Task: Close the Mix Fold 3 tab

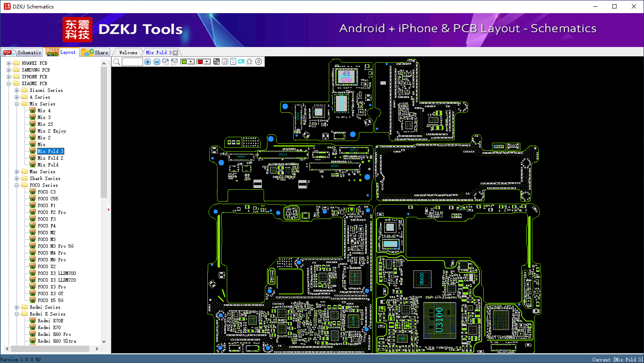Action: (x=176, y=53)
